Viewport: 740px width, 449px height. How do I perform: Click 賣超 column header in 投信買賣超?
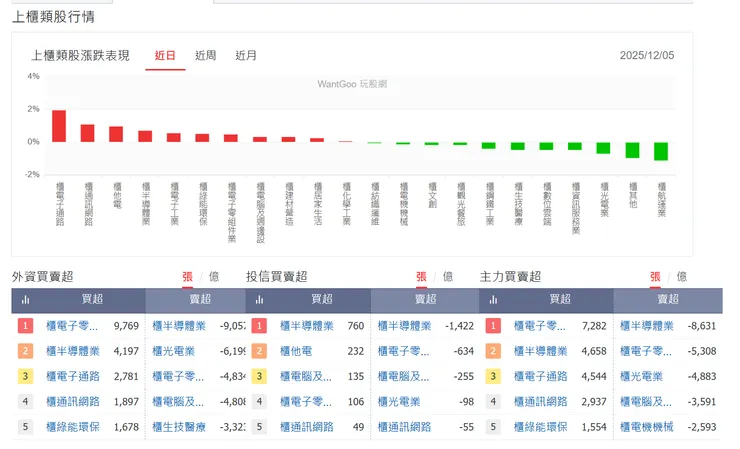pos(425,299)
